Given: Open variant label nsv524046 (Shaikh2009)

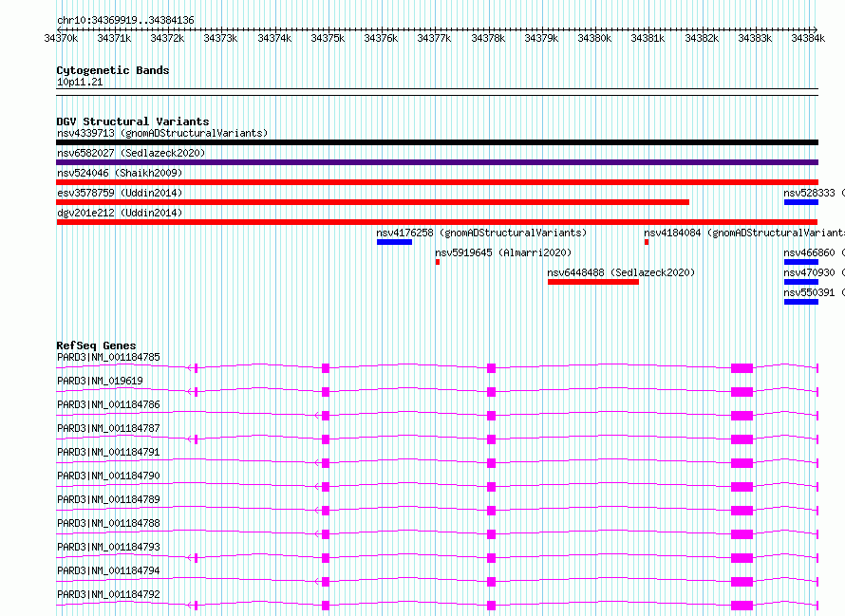Looking at the screenshot, I should coord(120,173).
